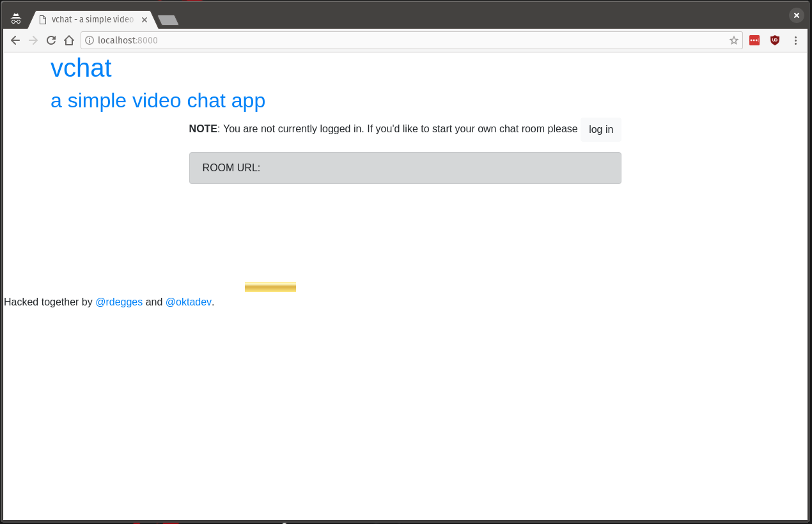Click the vchat title heading link
The image size is (812, 524).
[81, 68]
